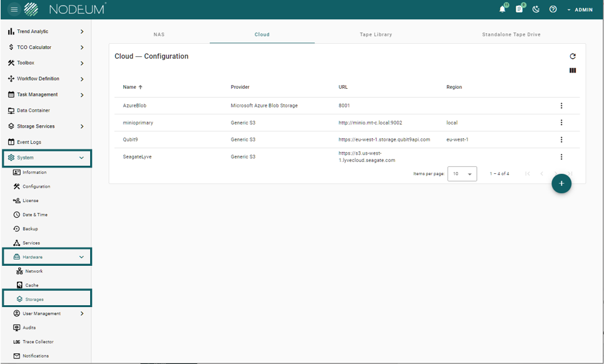This screenshot has height=364, width=604.
Task: Open Trace Collector in sidebar
Action: [38, 341]
